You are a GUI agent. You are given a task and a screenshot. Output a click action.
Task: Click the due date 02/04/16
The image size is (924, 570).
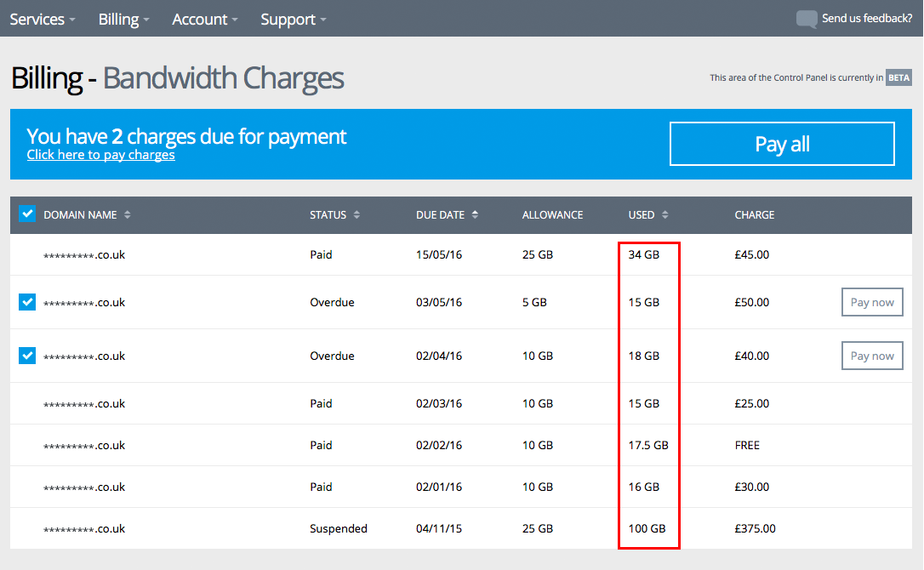(x=439, y=356)
